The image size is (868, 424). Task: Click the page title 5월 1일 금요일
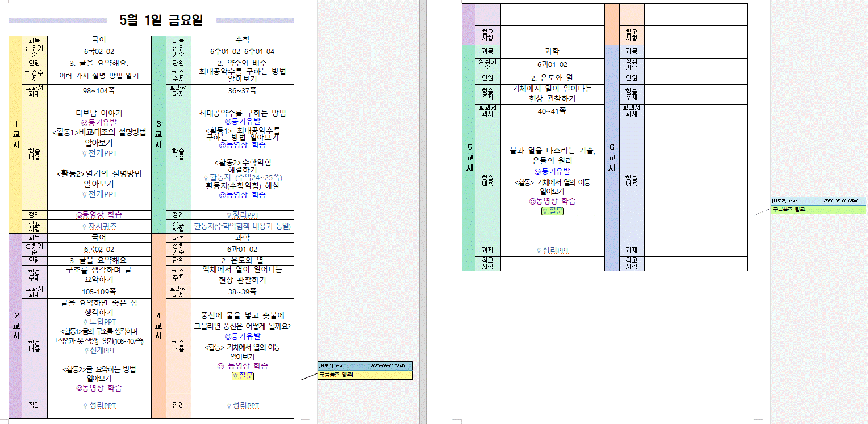[x=161, y=20]
